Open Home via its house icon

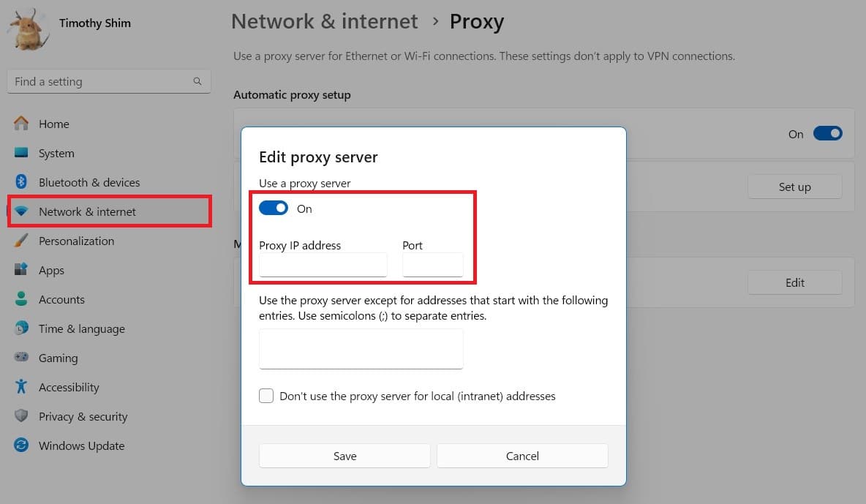[21, 123]
